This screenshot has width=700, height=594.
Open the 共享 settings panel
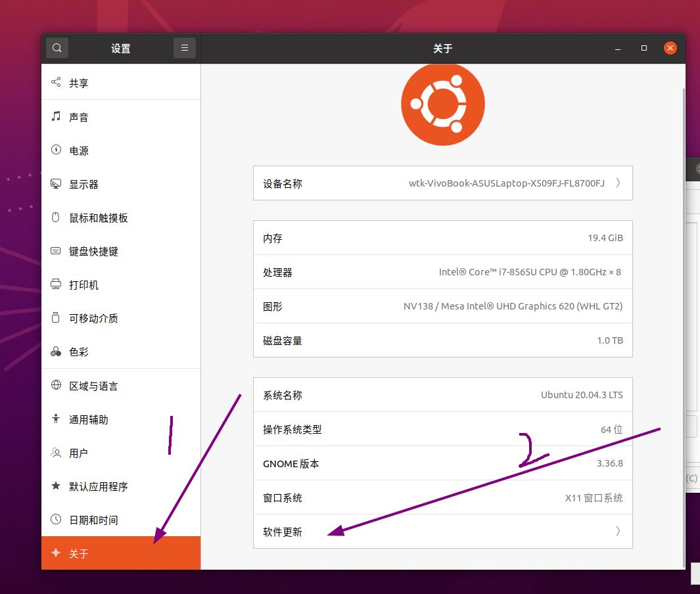(121, 83)
